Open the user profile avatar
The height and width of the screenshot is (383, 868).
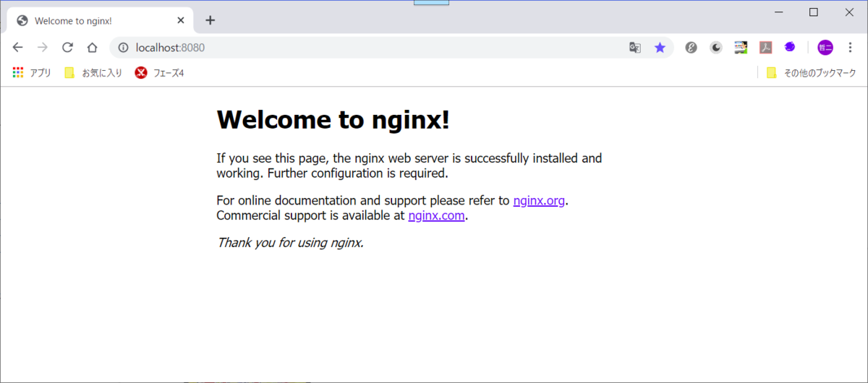825,48
